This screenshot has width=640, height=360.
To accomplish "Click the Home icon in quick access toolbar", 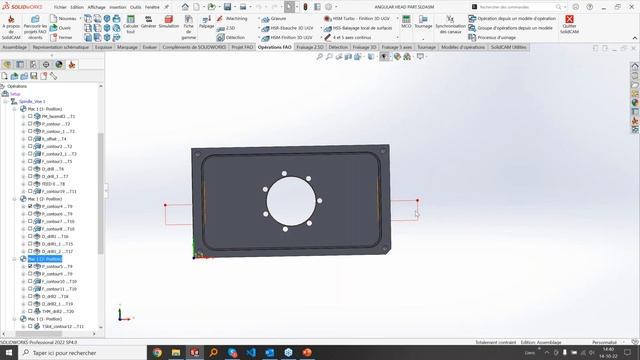I will click(x=185, y=7).
